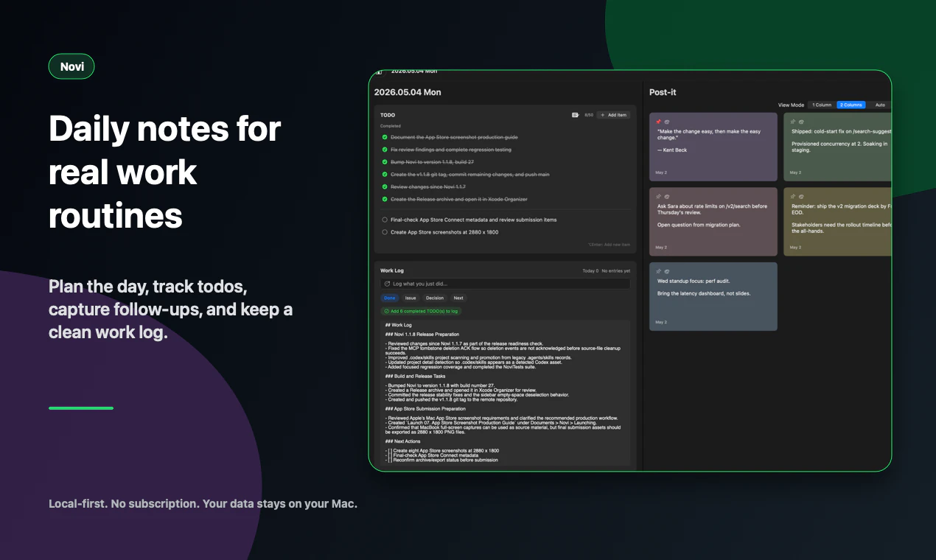Change color of 'Shipped: cold-start fix' post-it
Image resolution: width=936 pixels, height=560 pixels.
tap(801, 122)
